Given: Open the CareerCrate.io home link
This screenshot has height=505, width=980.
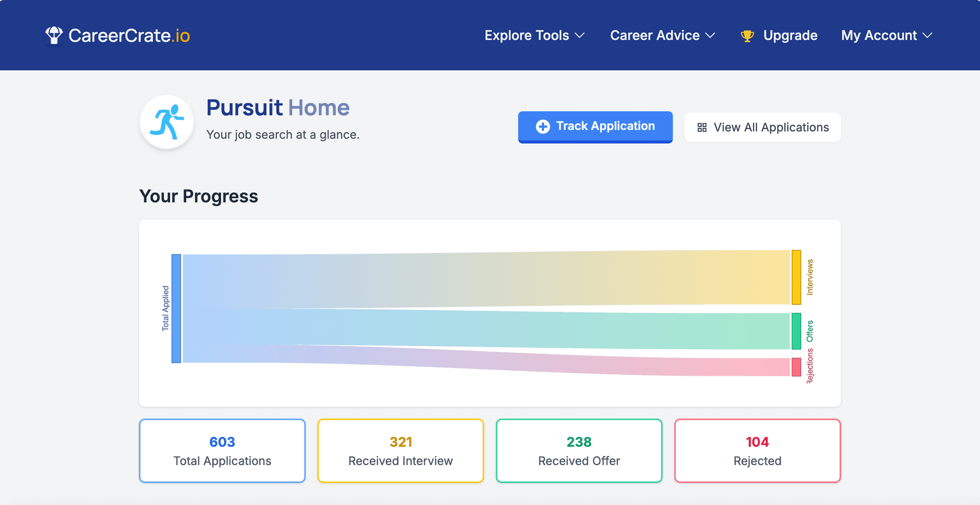Looking at the screenshot, I should click(117, 35).
